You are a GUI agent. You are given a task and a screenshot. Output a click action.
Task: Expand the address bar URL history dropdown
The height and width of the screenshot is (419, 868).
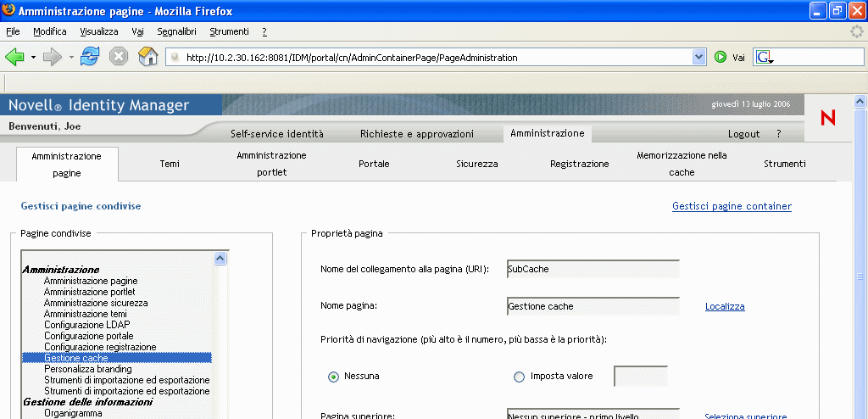[699, 57]
